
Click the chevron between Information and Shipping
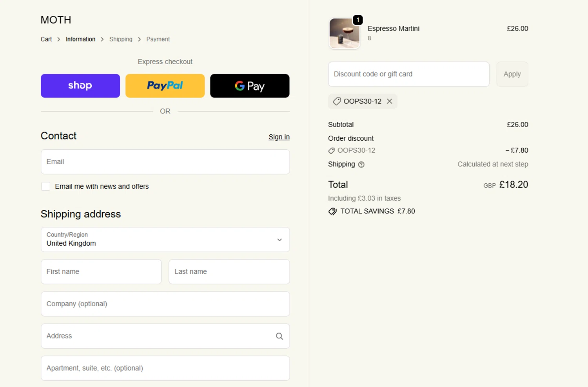point(102,39)
